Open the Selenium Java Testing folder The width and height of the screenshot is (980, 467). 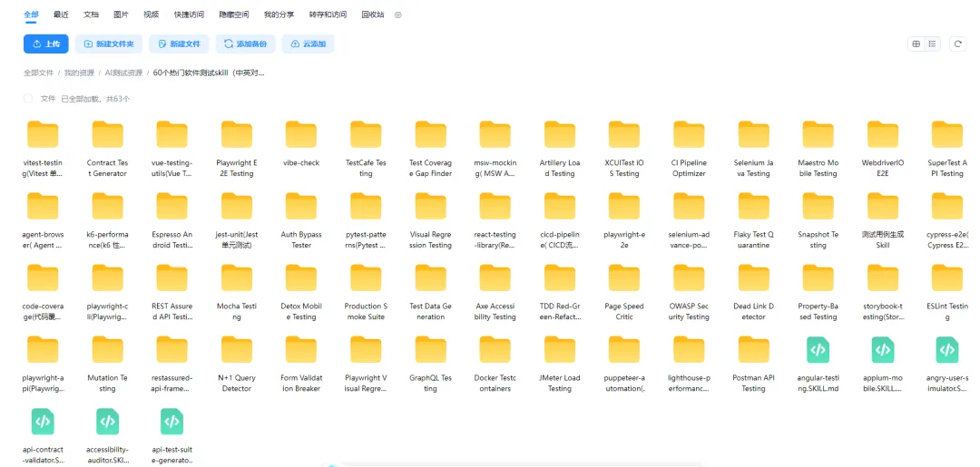754,135
